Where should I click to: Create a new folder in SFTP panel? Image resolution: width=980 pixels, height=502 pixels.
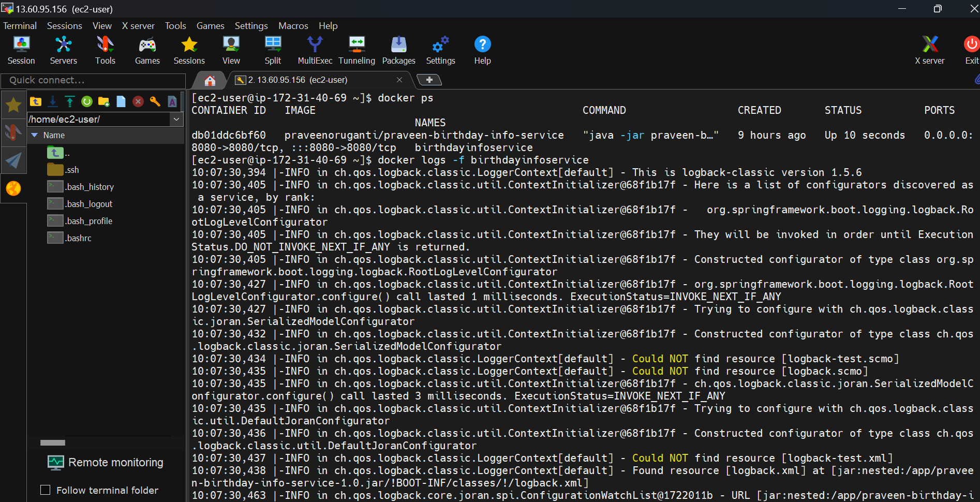click(x=104, y=101)
